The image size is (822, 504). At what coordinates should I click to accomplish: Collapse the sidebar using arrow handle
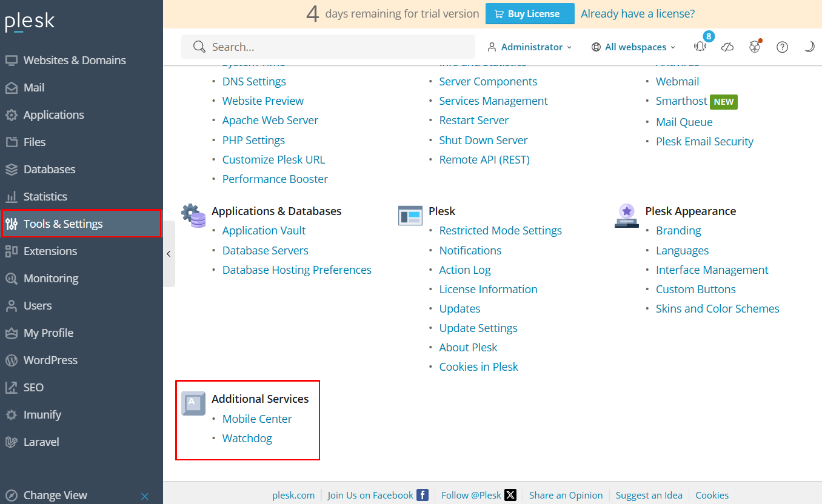click(x=169, y=254)
